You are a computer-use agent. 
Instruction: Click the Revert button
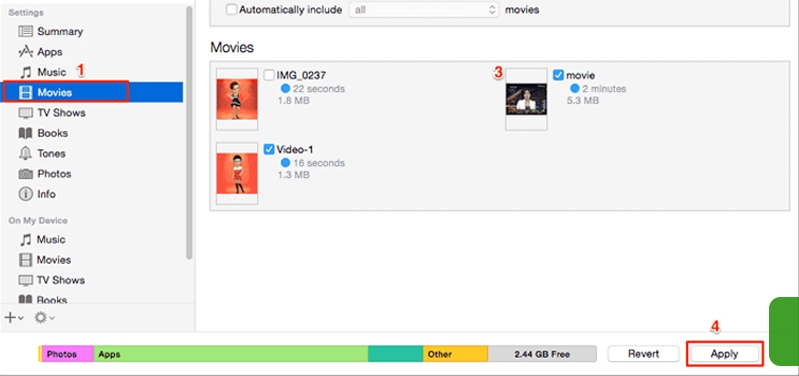(644, 354)
